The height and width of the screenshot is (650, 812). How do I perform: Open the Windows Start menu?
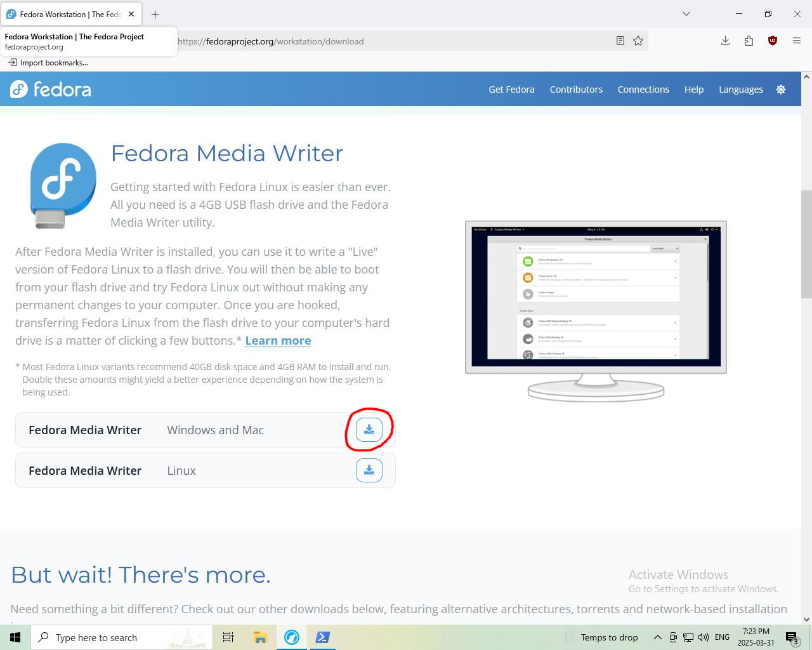(x=15, y=637)
